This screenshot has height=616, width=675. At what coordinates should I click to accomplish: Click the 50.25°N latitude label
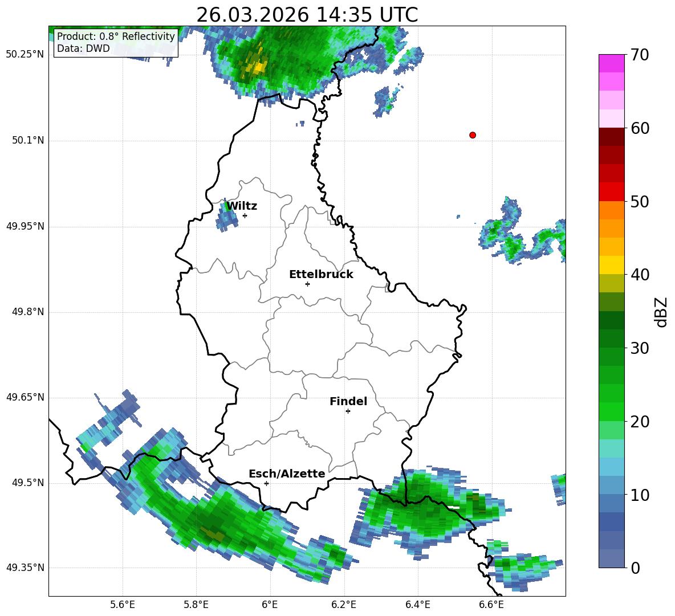point(25,55)
